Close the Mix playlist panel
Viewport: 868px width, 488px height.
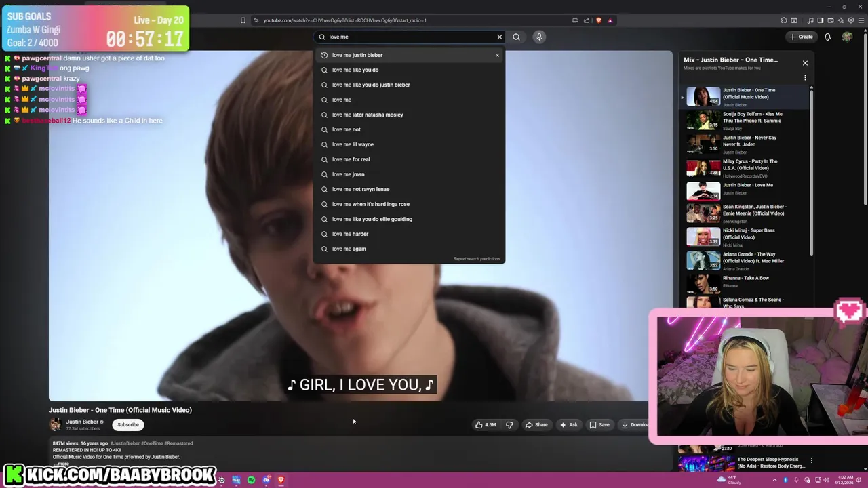coord(805,63)
